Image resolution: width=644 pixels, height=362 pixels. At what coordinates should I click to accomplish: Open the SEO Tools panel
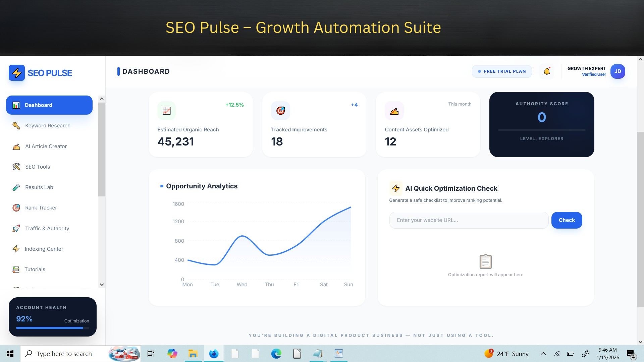click(x=37, y=167)
